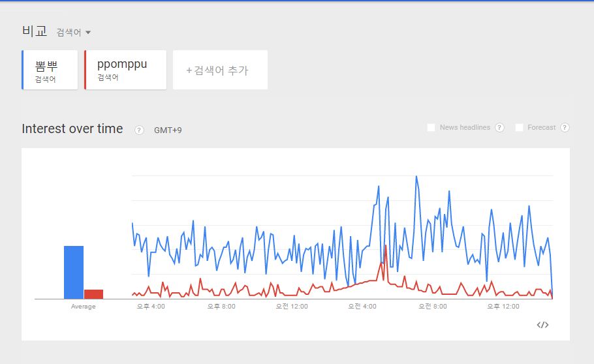Click the News headlines label text

(x=465, y=128)
